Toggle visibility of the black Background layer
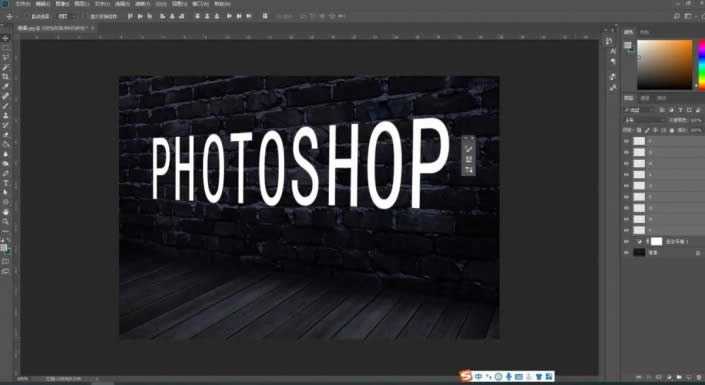This screenshot has height=385, width=705. coord(627,253)
